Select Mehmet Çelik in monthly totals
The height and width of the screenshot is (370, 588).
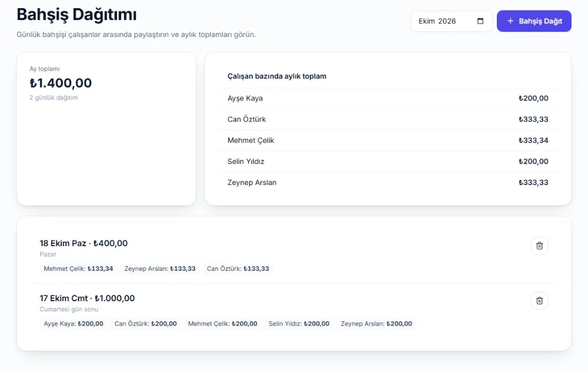pos(387,140)
